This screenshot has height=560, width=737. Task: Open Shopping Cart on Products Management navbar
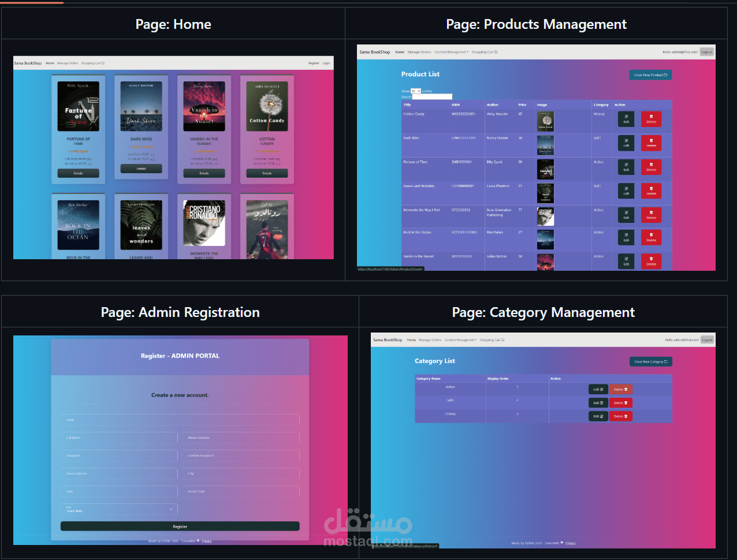(x=485, y=52)
